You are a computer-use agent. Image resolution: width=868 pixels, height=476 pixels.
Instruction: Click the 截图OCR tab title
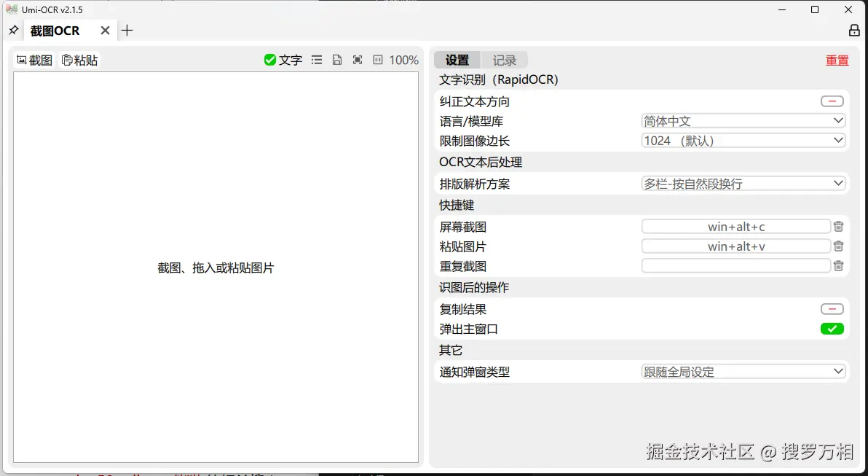pos(55,31)
